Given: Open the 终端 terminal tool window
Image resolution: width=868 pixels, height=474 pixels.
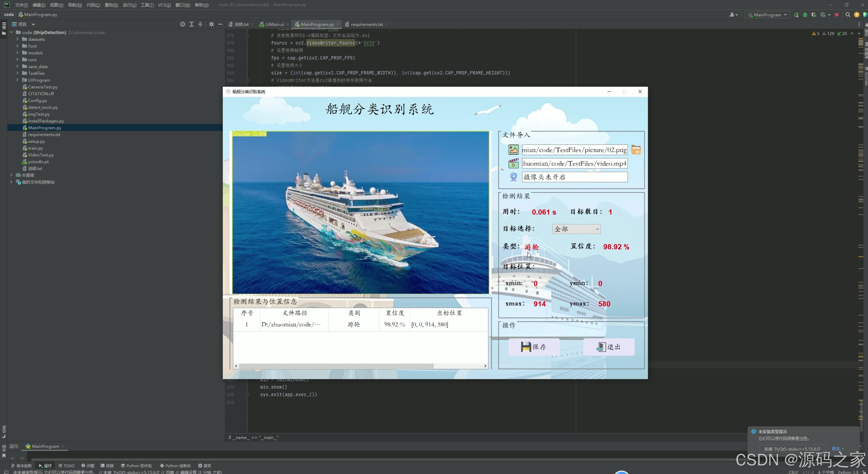Looking at the screenshot, I should 107,465.
